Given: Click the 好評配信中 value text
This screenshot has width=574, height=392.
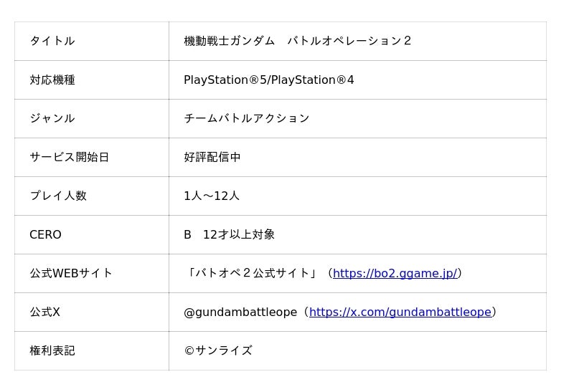Looking at the screenshot, I should click(x=212, y=157).
